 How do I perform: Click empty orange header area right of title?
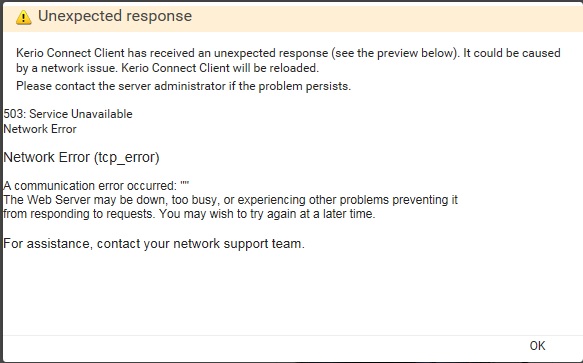[x=387, y=17]
